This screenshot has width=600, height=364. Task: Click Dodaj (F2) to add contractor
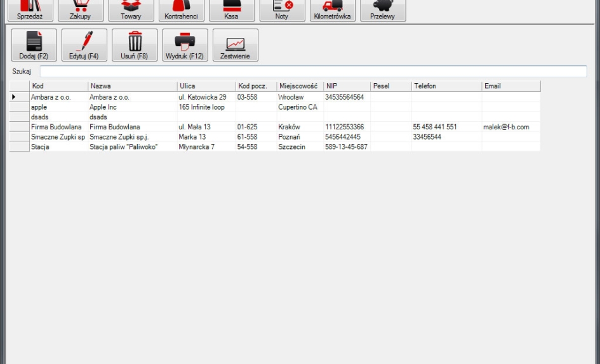point(34,45)
